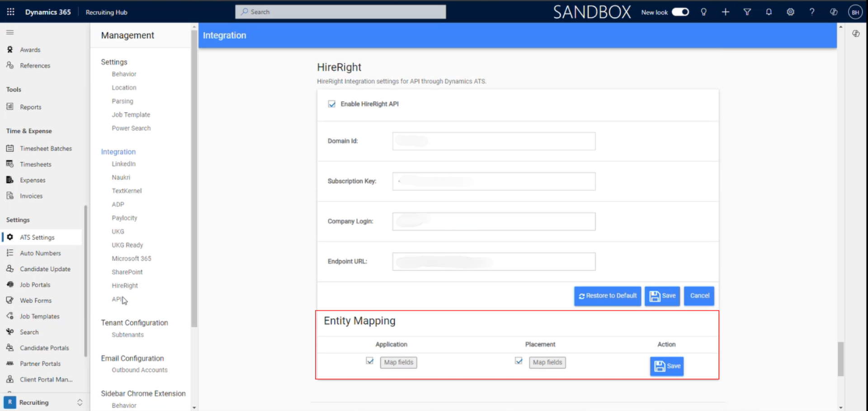The image size is (868, 411).
Task: Open Job Template under Settings
Action: 131,115
